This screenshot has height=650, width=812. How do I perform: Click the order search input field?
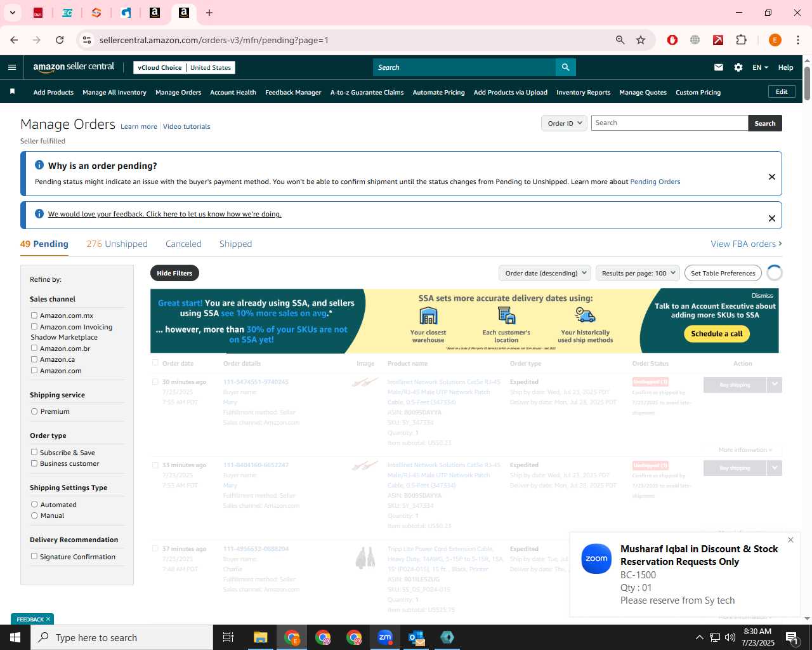tap(669, 123)
